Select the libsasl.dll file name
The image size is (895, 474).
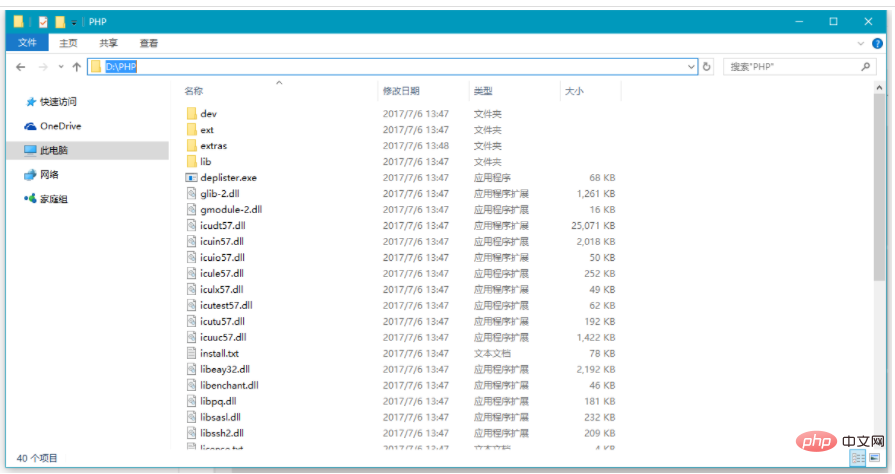pyautogui.click(x=220, y=417)
